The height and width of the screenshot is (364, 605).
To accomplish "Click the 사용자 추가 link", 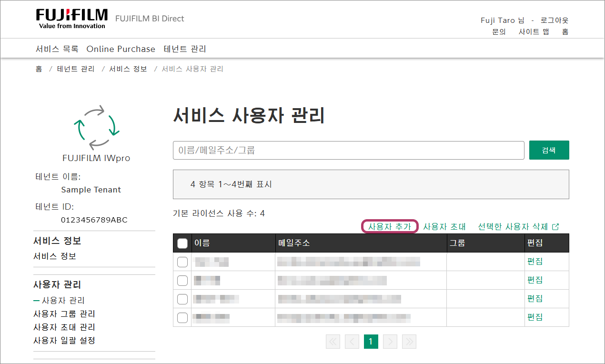I will click(390, 227).
